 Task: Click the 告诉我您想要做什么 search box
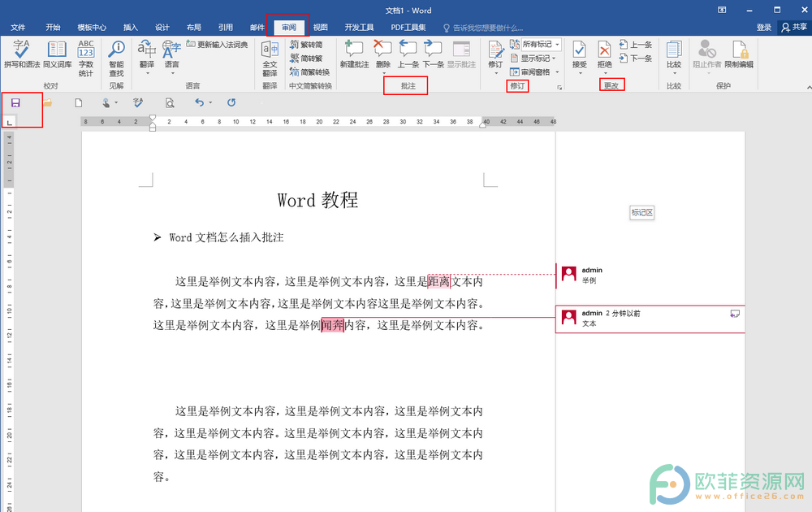(x=483, y=28)
